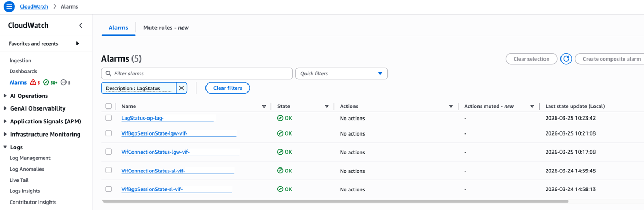
Task: Expand the GenAI Observability section
Action: coord(5,108)
